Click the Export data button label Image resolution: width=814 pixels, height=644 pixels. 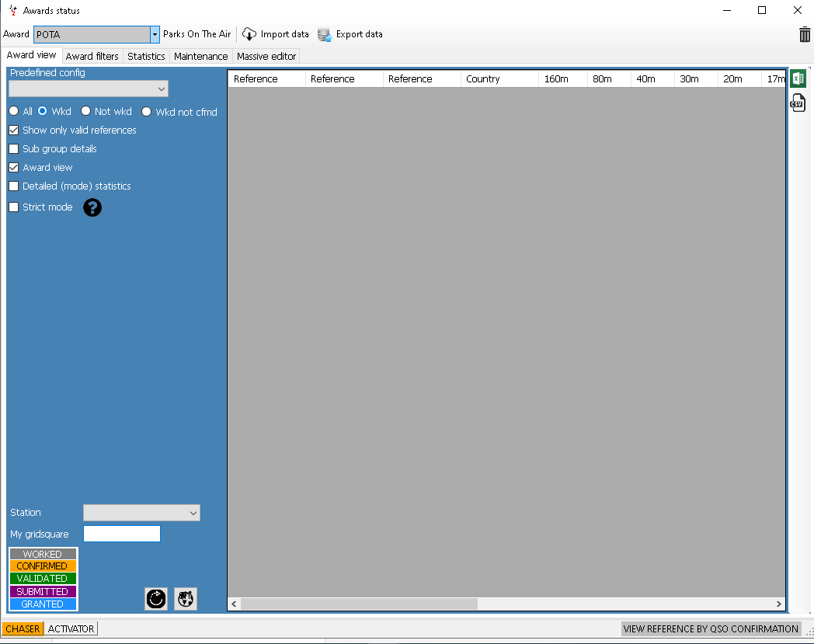coord(360,34)
